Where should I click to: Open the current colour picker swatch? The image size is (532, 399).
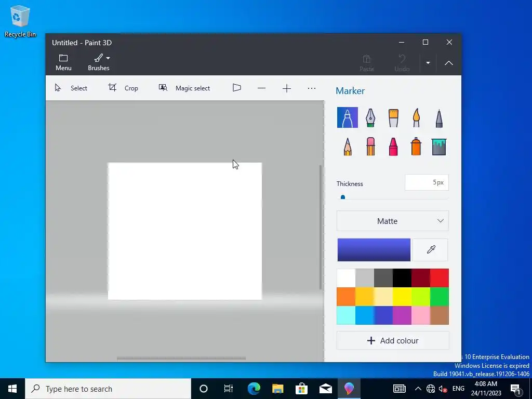tap(374, 250)
